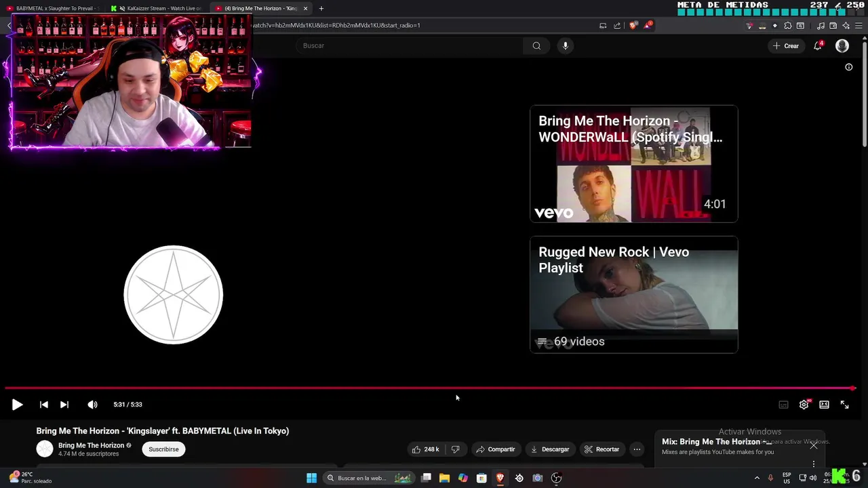Open the Brave Wallet toolbar icon
Screen dimensions: 868x488
833,26
